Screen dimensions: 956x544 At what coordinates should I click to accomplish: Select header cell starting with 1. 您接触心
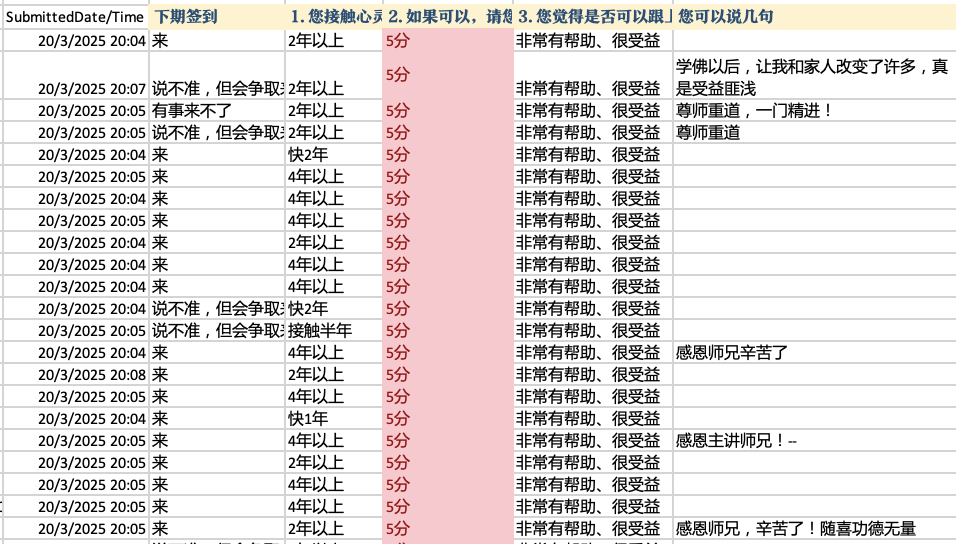pyautogui.click(x=334, y=17)
